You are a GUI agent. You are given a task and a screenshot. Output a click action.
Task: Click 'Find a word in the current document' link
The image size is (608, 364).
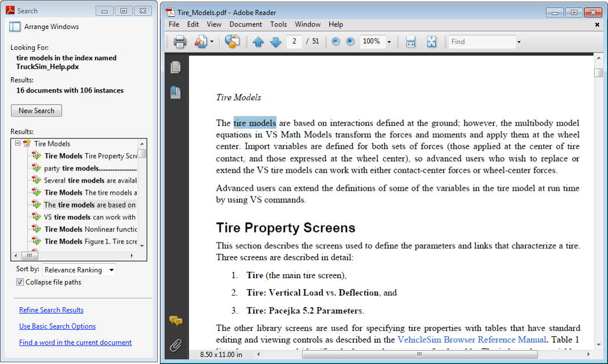coord(75,343)
